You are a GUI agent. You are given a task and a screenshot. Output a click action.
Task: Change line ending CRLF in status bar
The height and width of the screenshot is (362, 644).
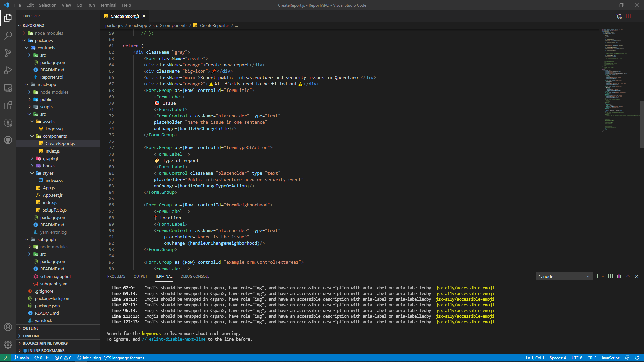[x=592, y=358]
